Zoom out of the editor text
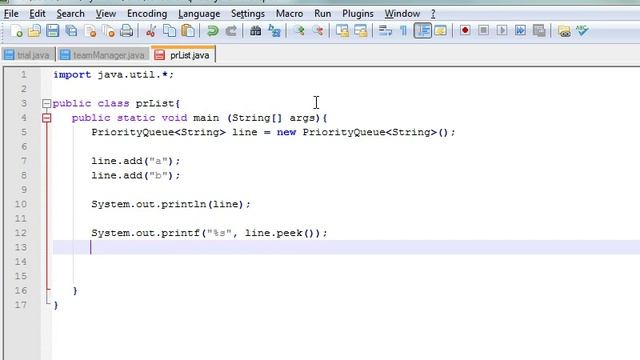The width and height of the screenshot is (640, 360). click(318, 31)
